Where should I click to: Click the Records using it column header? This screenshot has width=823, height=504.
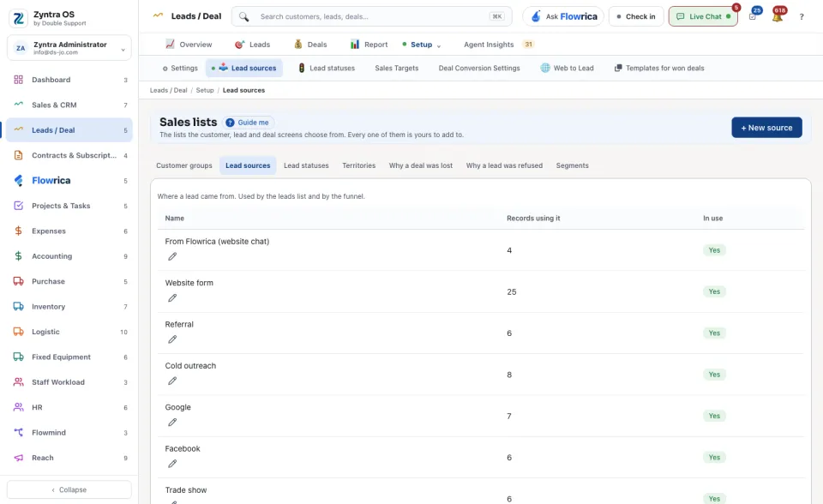pyautogui.click(x=533, y=219)
